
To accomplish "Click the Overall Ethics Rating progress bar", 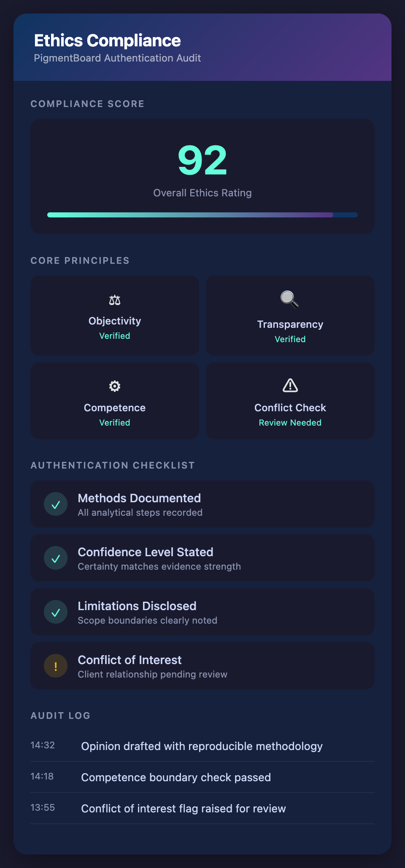I will click(x=202, y=215).
